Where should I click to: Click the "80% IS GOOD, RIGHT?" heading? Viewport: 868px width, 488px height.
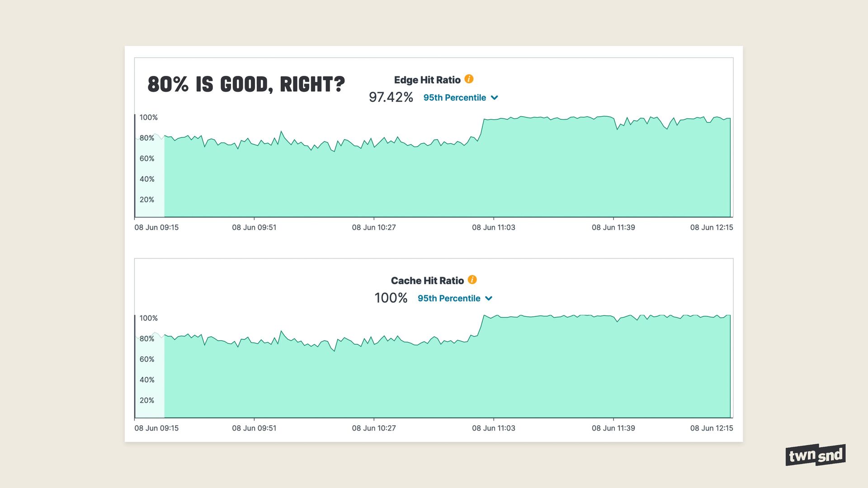pos(246,84)
